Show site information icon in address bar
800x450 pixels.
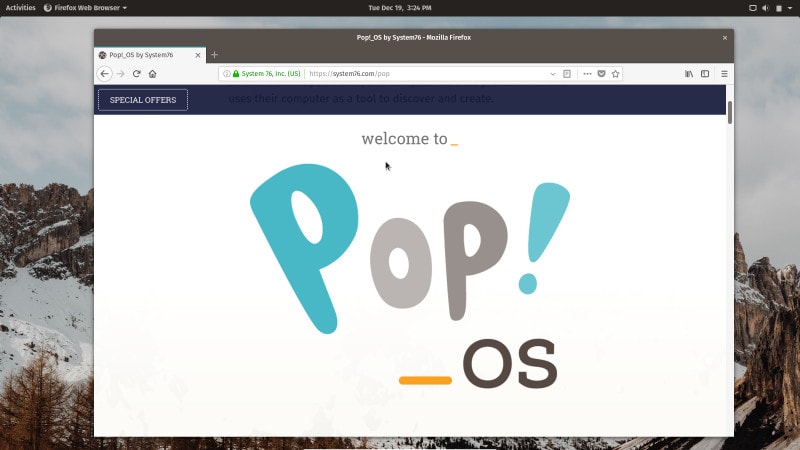click(x=227, y=74)
